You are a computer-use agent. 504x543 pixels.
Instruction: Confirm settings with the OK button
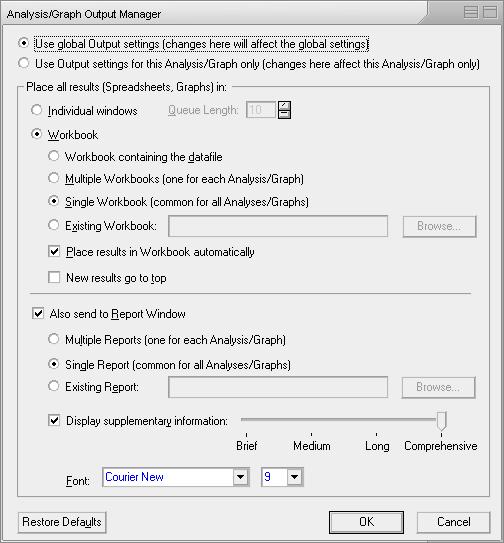coord(366,522)
